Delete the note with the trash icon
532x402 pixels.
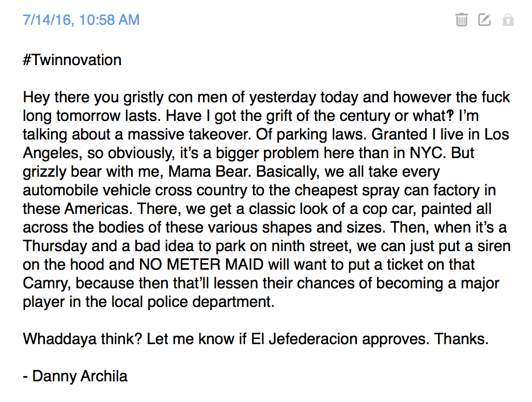tap(461, 20)
